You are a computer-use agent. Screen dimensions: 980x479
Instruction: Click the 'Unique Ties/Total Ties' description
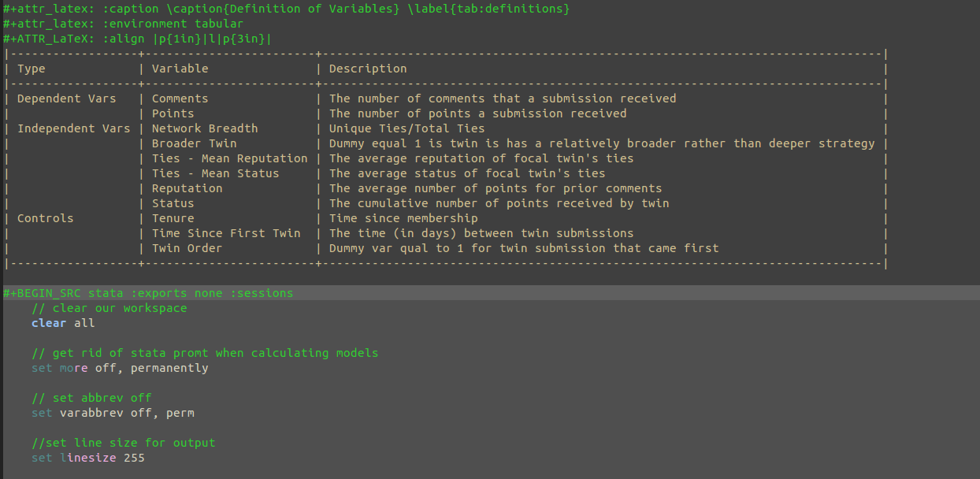(x=406, y=128)
